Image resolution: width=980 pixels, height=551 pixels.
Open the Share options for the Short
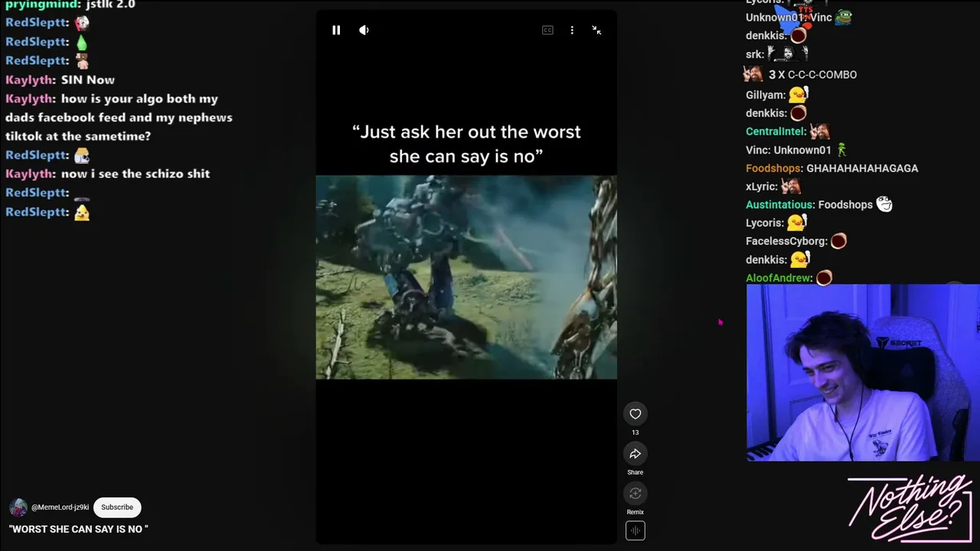[x=635, y=454]
